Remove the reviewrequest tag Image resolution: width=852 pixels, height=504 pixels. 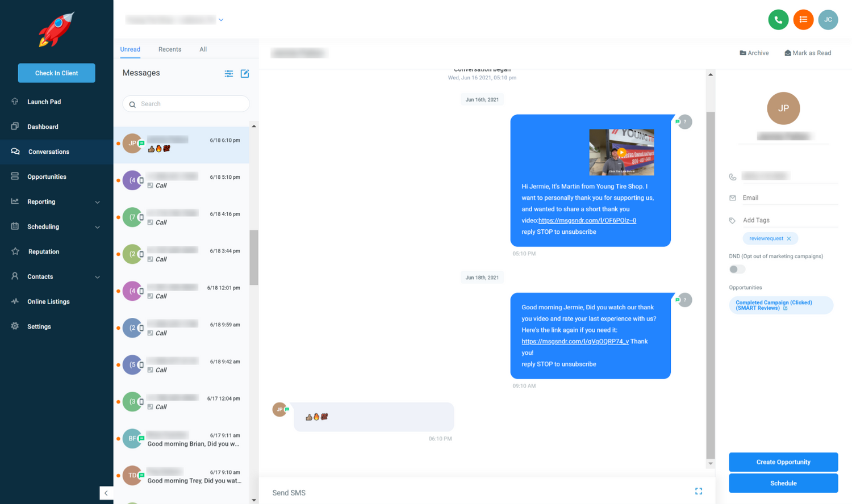point(789,239)
